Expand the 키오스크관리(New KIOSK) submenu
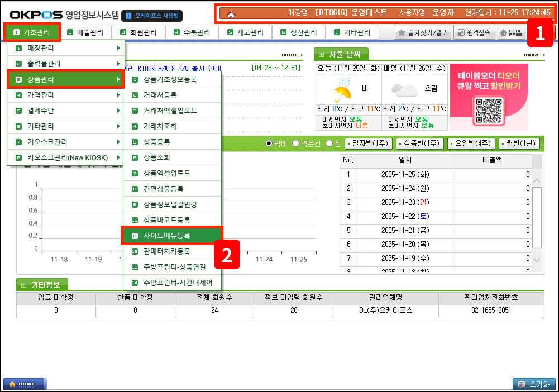This screenshot has width=559, height=392. pyautogui.click(x=65, y=157)
